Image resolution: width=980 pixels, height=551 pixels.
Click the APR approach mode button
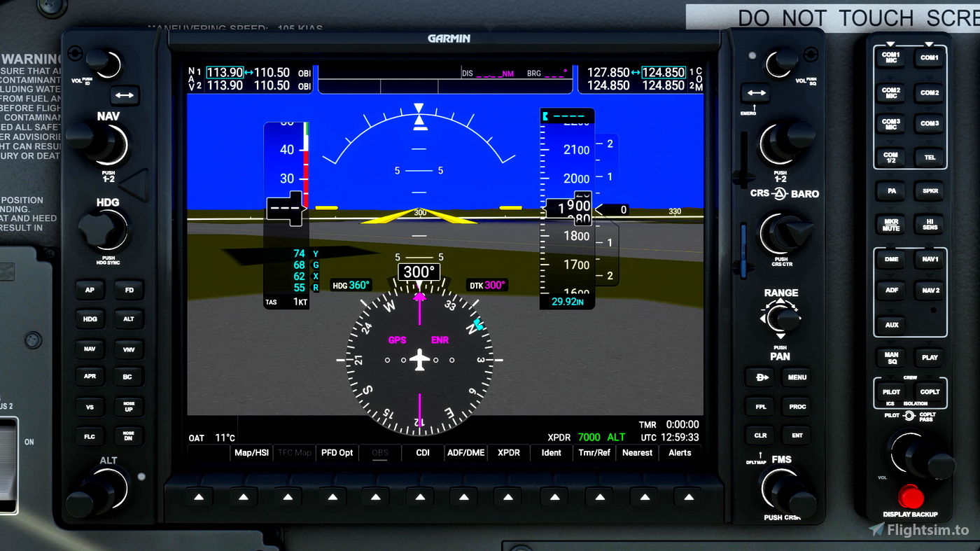pos(90,377)
